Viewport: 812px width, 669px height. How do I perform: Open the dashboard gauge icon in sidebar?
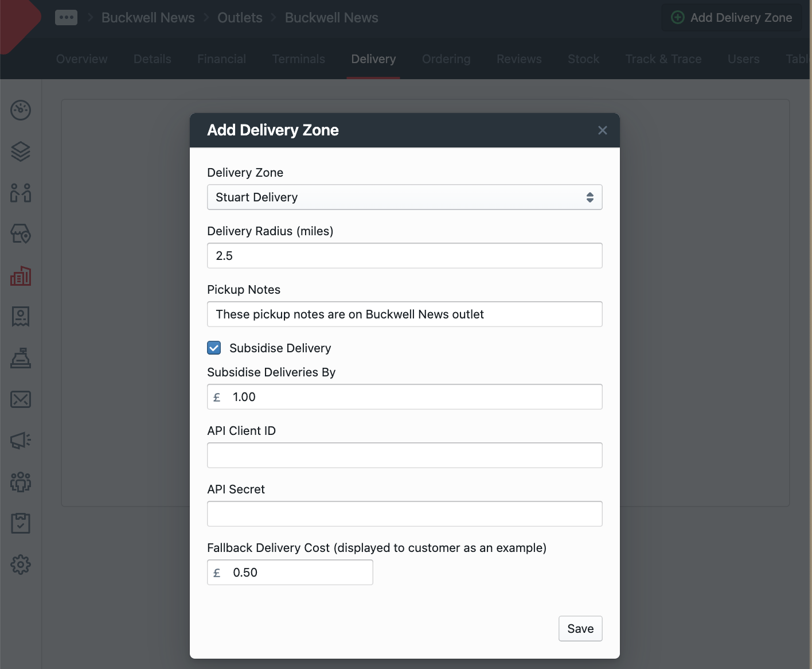click(21, 110)
